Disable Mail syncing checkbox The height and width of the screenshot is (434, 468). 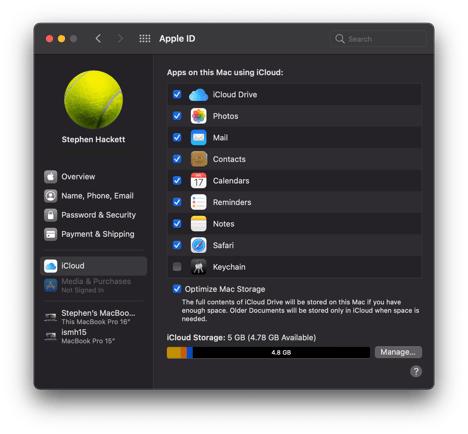click(177, 137)
